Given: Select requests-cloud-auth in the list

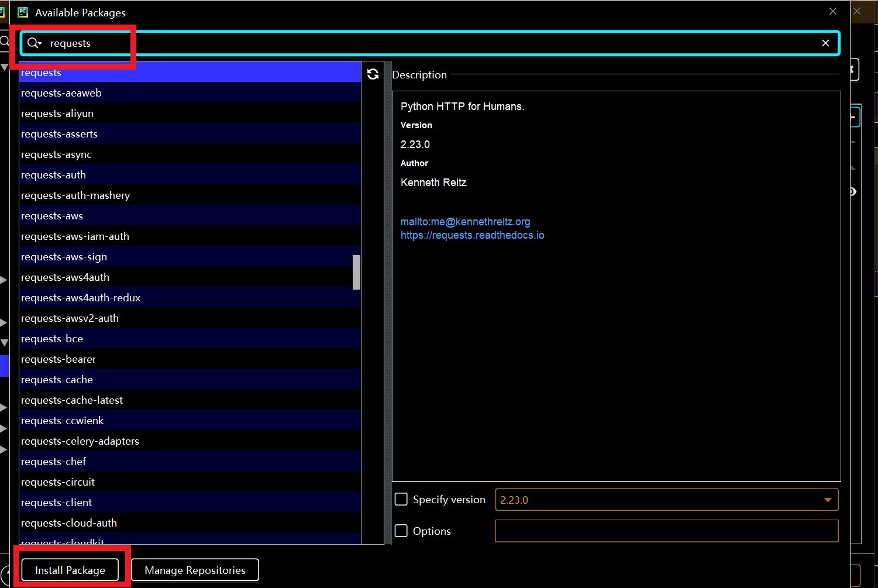Looking at the screenshot, I should pyautogui.click(x=190, y=523).
